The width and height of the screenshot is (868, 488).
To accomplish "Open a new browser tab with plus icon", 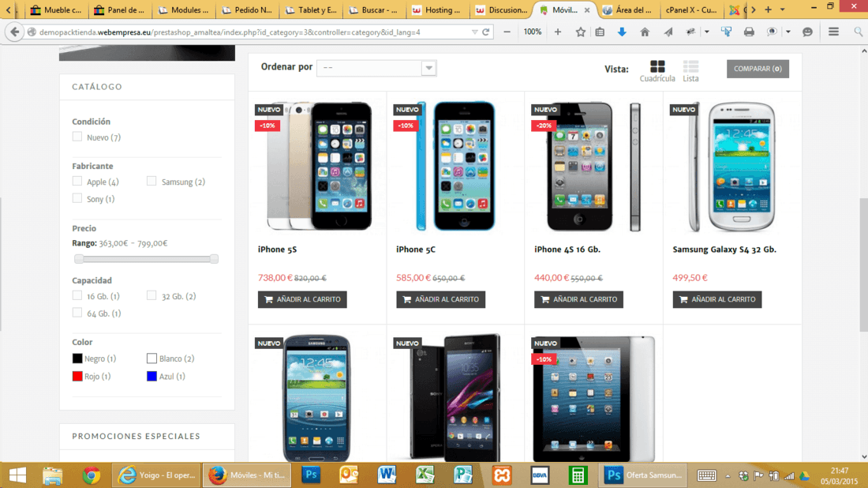I will pyautogui.click(x=768, y=9).
